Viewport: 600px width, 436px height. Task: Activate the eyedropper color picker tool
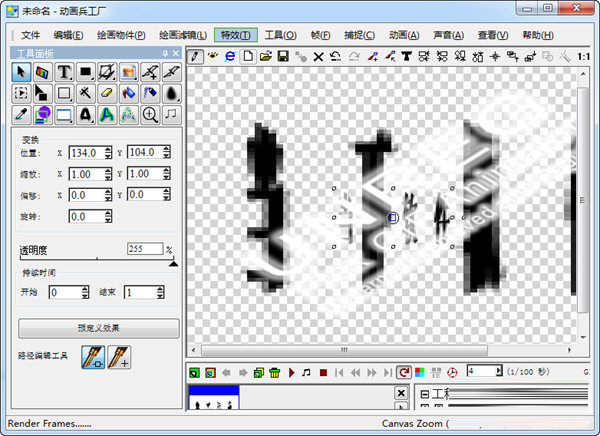tap(20, 114)
